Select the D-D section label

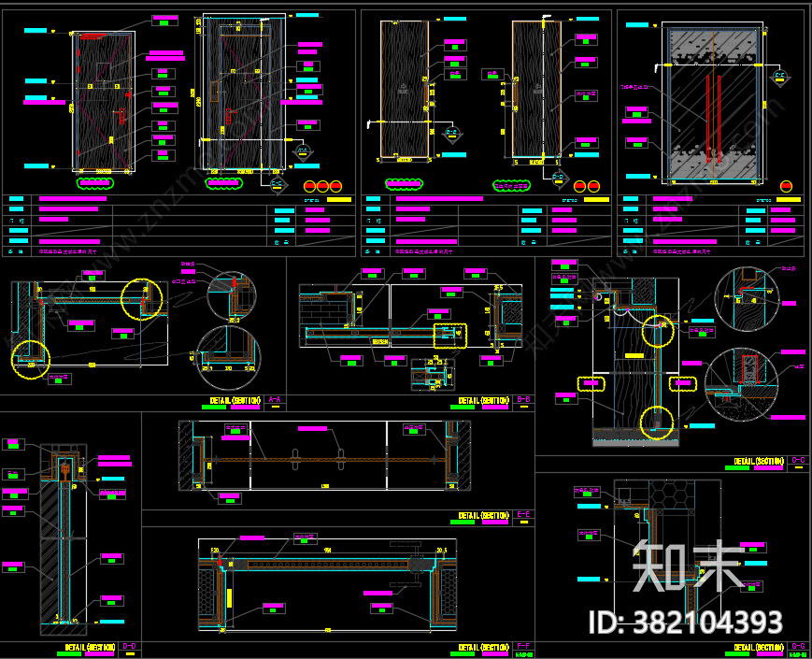(130, 646)
